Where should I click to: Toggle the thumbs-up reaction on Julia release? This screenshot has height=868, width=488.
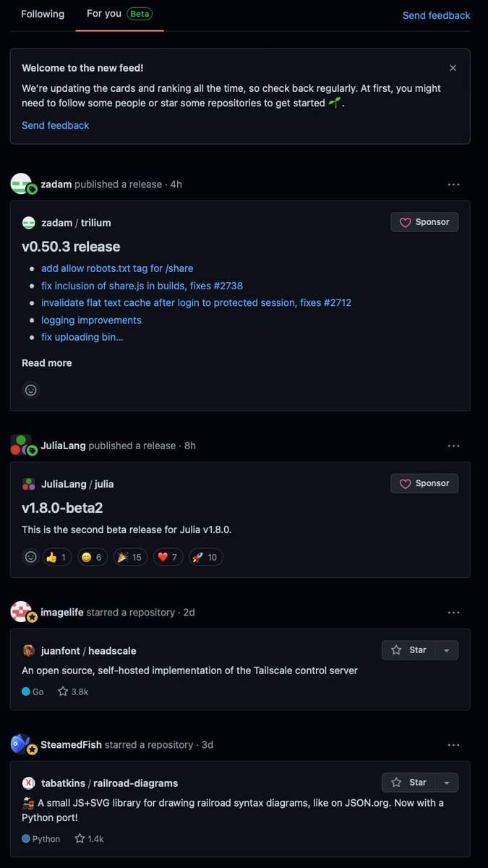point(56,557)
